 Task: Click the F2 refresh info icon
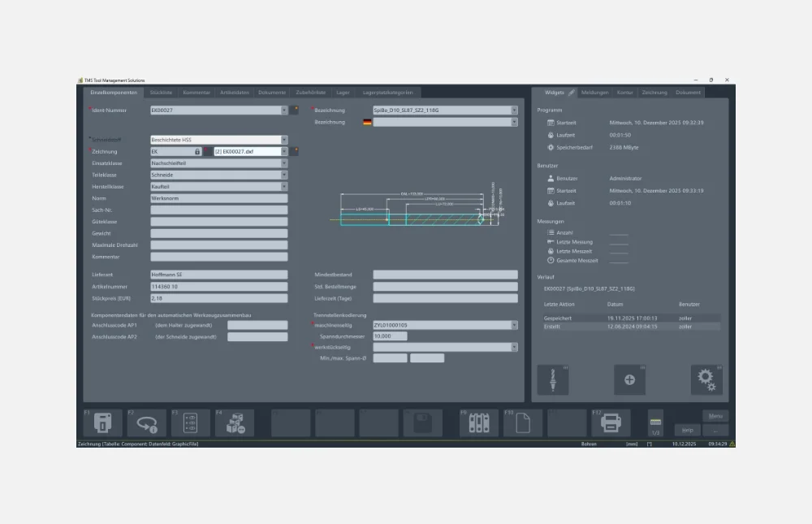146,423
